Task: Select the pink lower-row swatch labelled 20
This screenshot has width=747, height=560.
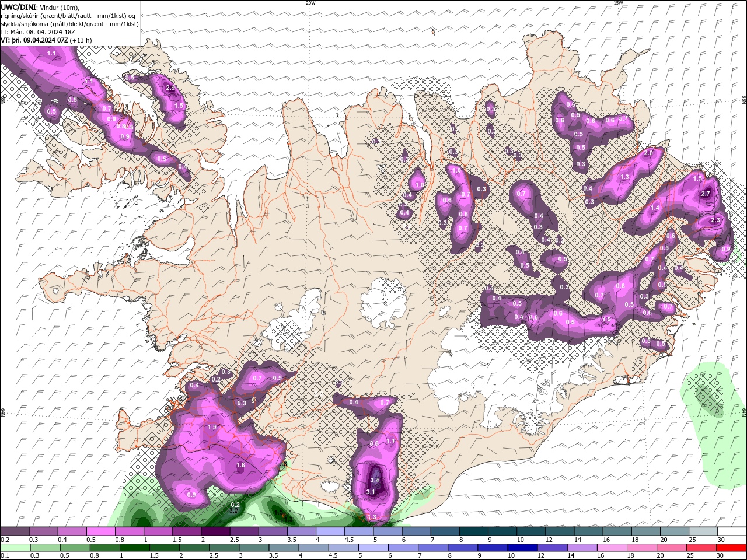Action: click(x=671, y=548)
